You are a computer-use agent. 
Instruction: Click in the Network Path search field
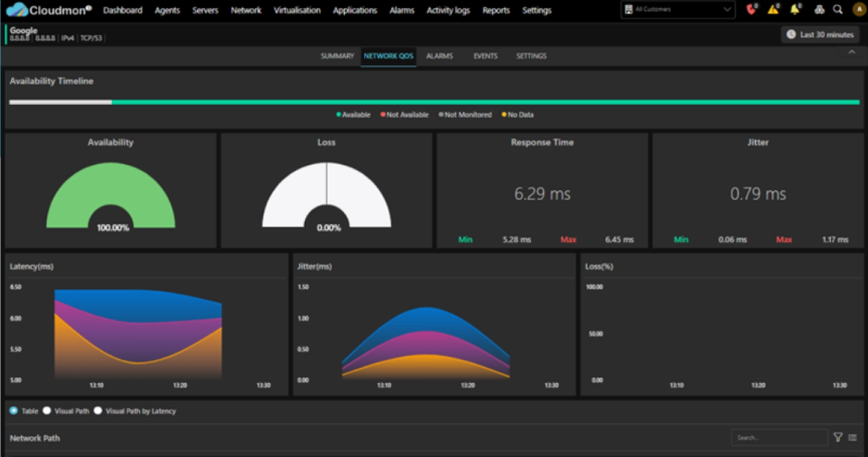[780, 437]
